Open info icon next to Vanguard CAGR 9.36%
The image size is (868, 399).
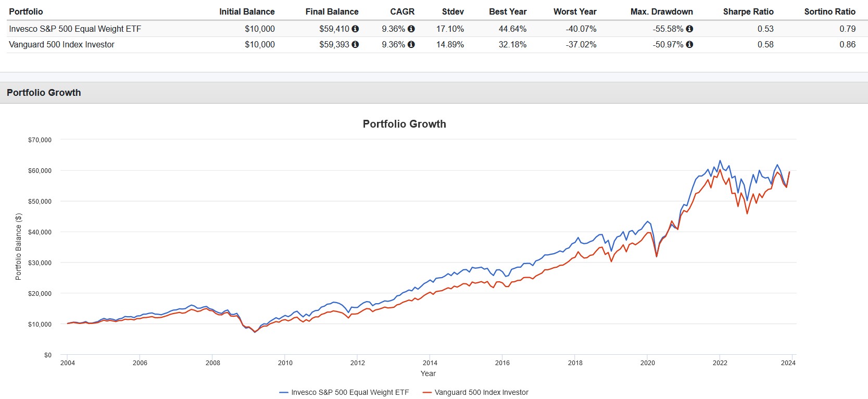[x=411, y=44]
